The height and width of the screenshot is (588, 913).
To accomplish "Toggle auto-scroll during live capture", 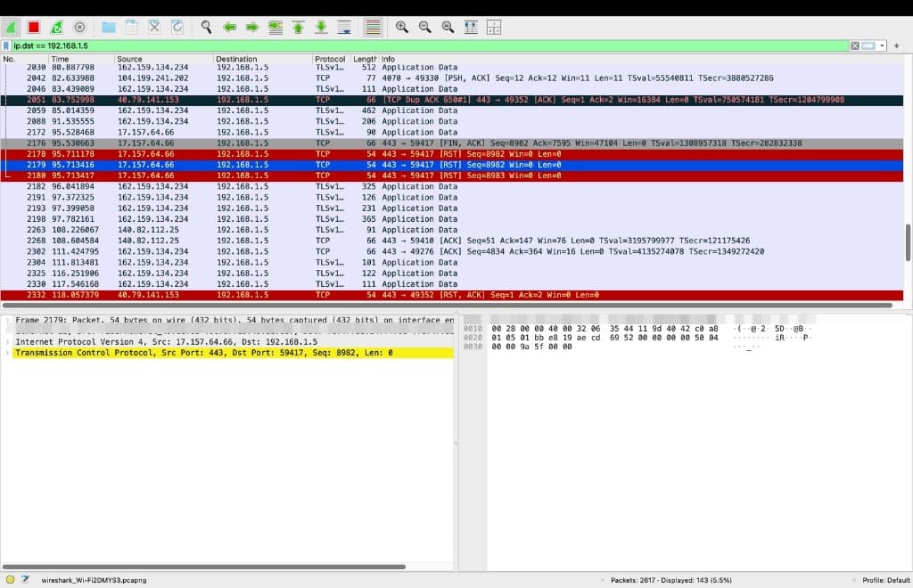I will (x=345, y=27).
